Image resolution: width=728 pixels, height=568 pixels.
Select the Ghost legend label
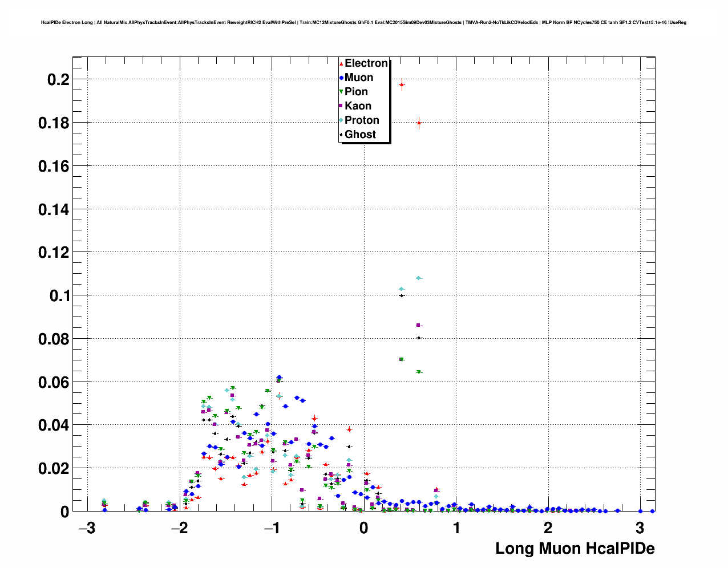[x=360, y=135]
